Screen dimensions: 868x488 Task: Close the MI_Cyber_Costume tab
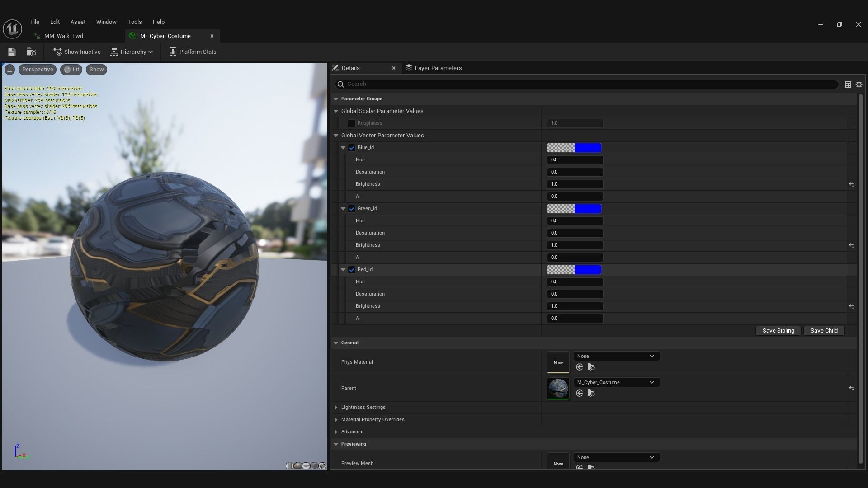pos(212,36)
